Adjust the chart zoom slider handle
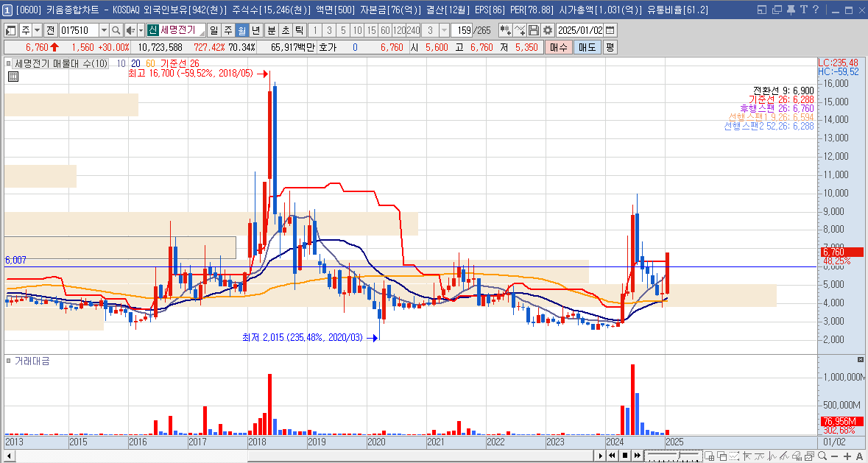The image size is (868, 463). (679, 455)
